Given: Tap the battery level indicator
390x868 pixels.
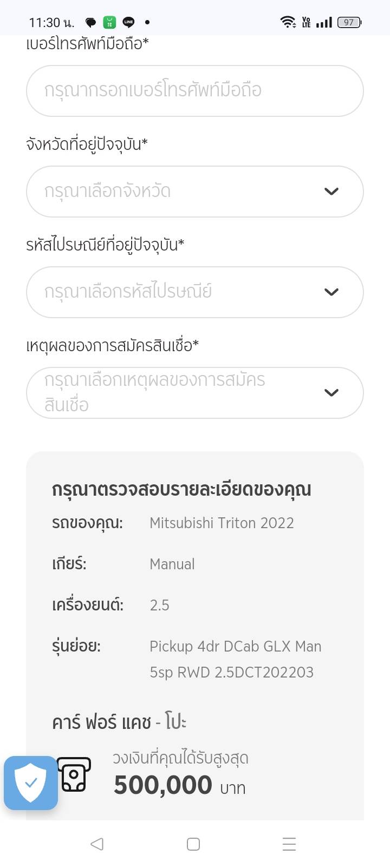Looking at the screenshot, I should (x=349, y=22).
